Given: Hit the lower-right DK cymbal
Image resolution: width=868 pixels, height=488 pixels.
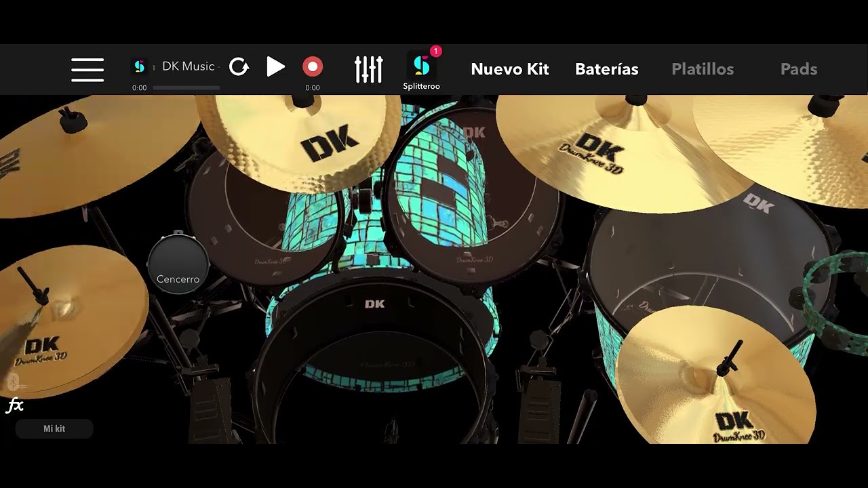Looking at the screenshot, I should pos(715,376).
